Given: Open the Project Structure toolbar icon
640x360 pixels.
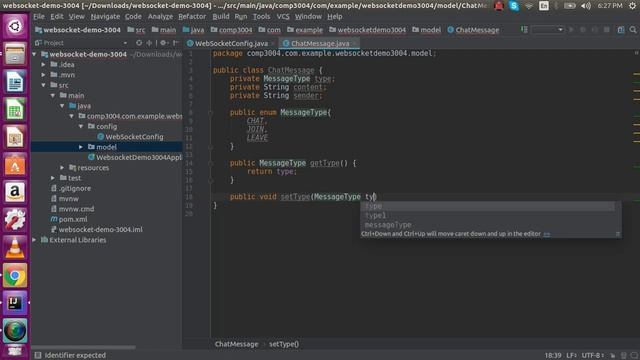Looking at the screenshot, I should (x=621, y=30).
